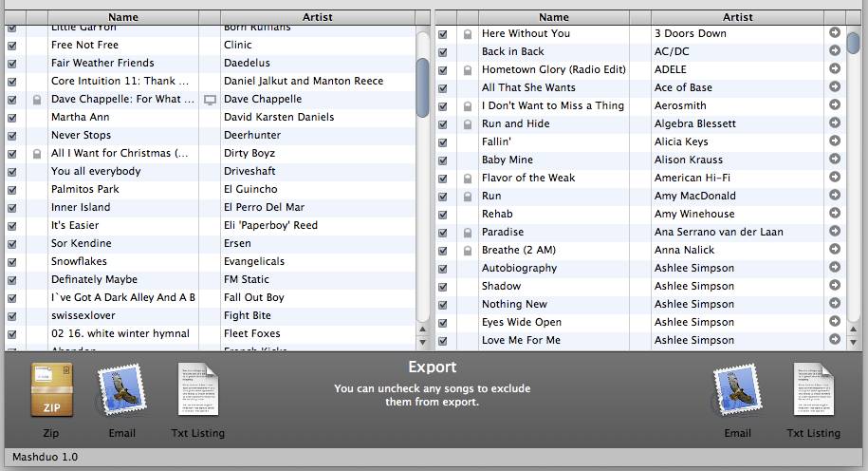Viewport: 868px width, 471px height.
Task: Toggle checkbox for Snowflakes song
Action: [x=11, y=261]
